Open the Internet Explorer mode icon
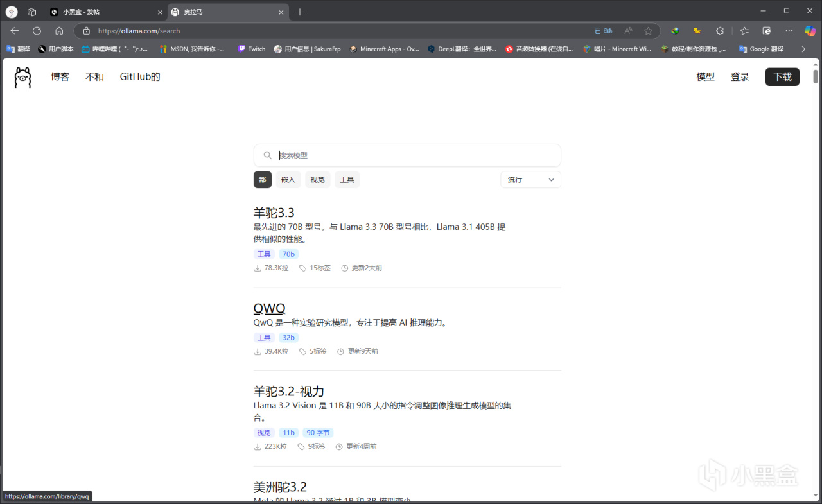Image resolution: width=822 pixels, height=504 pixels. [767, 31]
